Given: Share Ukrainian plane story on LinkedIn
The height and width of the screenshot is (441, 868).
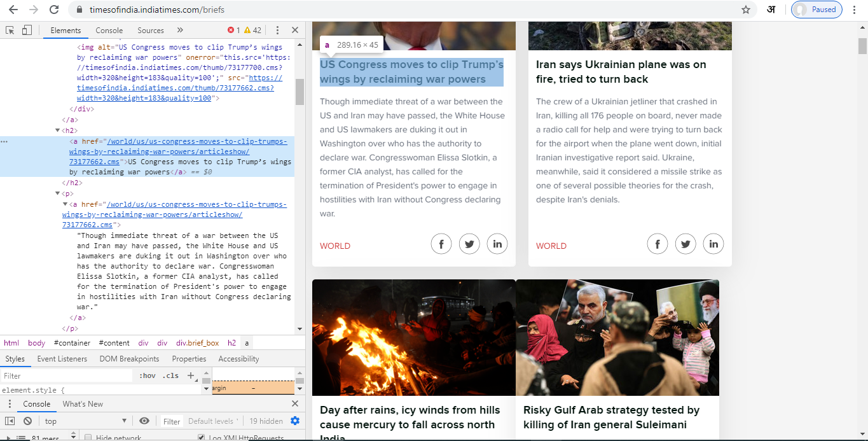Looking at the screenshot, I should [713, 244].
